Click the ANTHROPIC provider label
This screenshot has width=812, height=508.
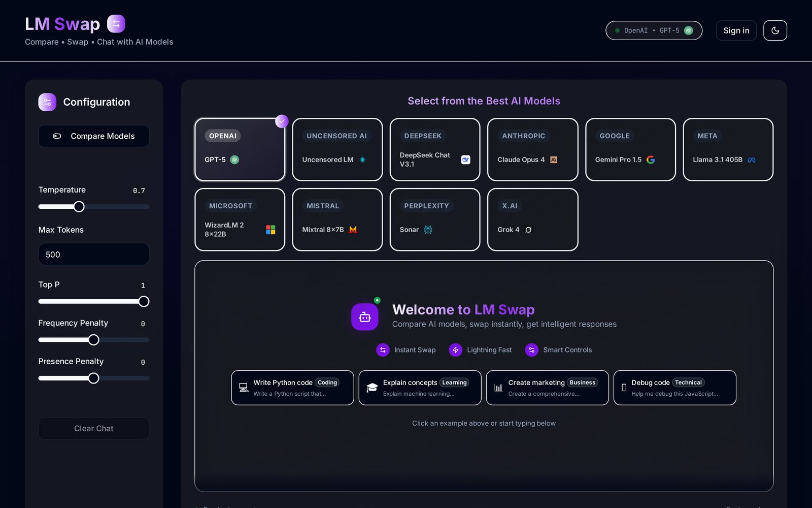point(523,136)
